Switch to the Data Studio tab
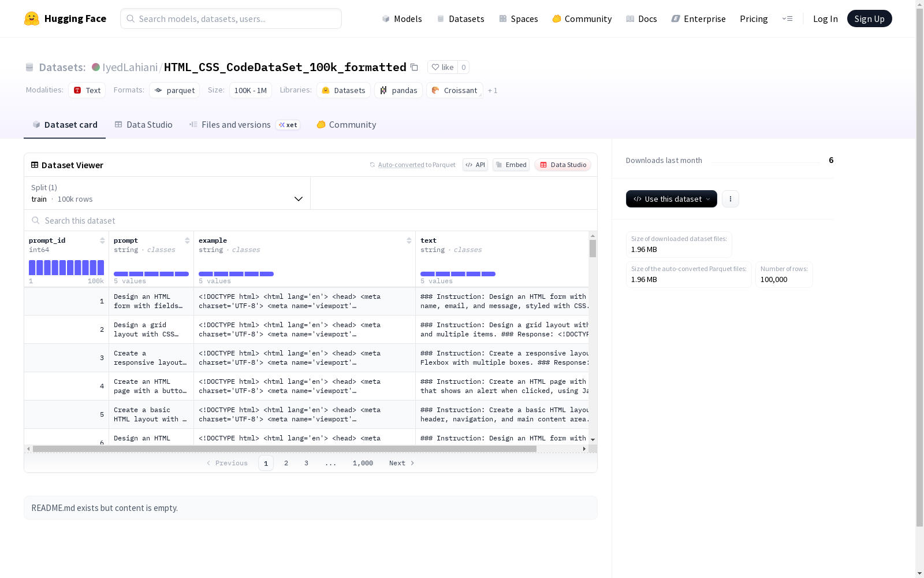This screenshot has width=924, height=578. (x=144, y=125)
